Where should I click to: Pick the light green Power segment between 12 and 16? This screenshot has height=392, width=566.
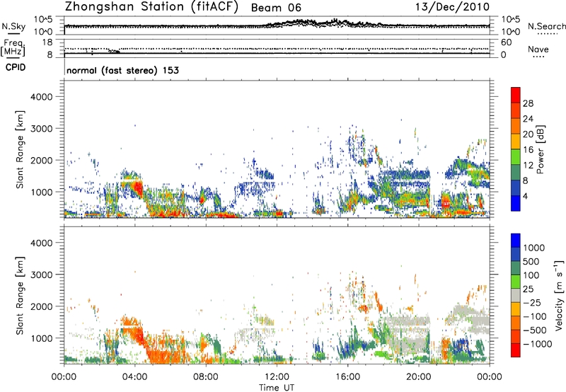click(x=516, y=157)
